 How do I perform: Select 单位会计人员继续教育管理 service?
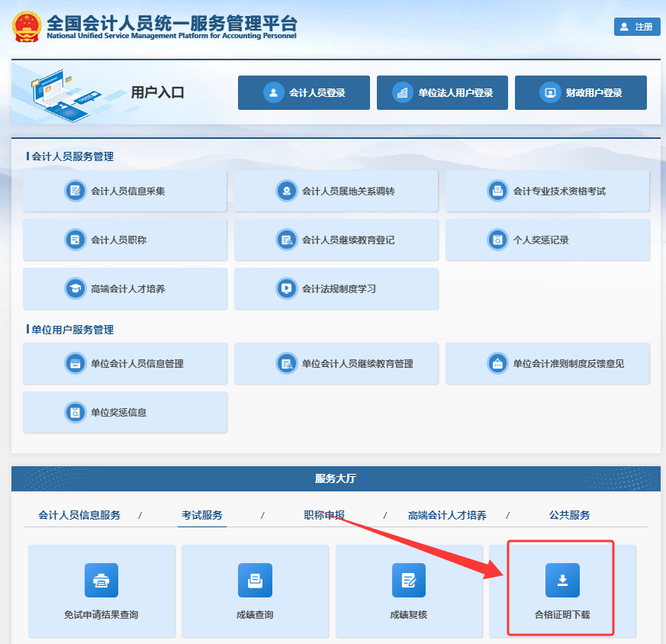pos(336,363)
